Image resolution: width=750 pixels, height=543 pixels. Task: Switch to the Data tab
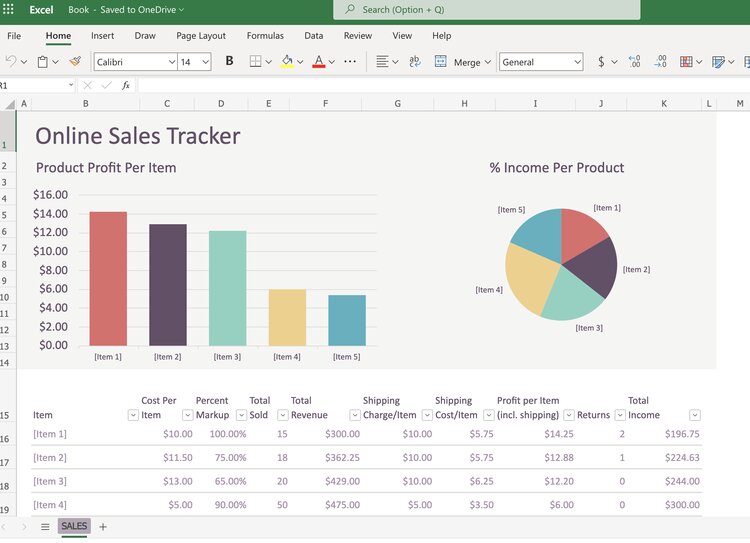tap(313, 36)
